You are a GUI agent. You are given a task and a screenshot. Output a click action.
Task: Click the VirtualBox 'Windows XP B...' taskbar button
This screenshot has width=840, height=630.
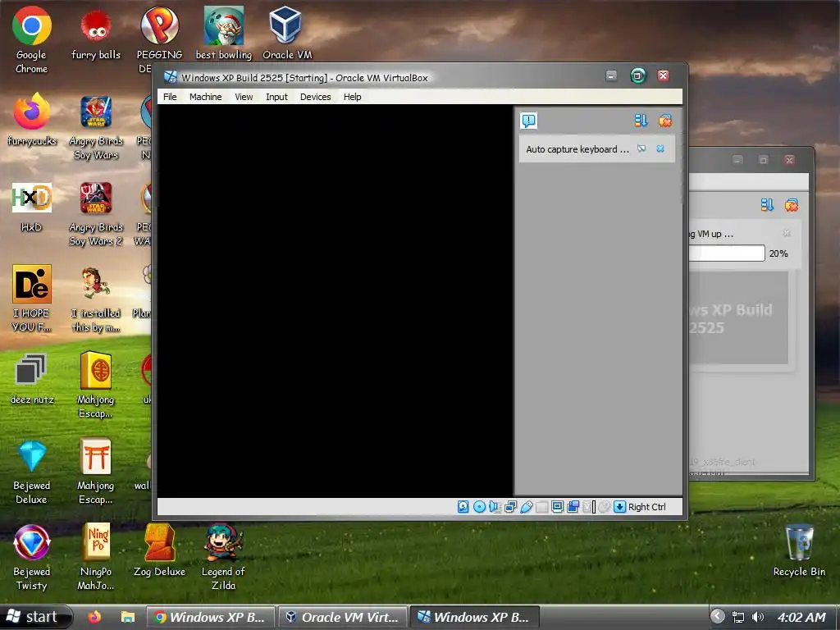coord(475,617)
